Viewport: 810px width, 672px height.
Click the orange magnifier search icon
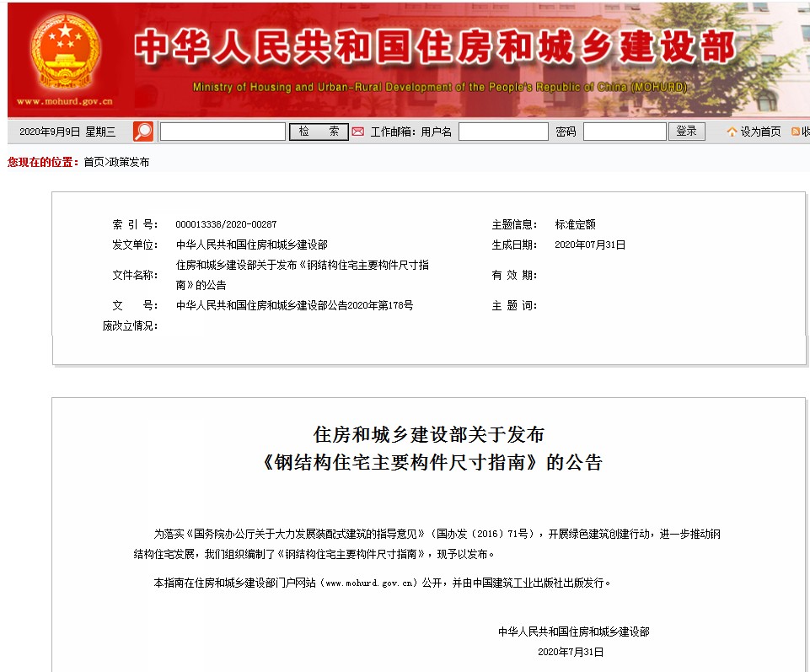point(143,132)
